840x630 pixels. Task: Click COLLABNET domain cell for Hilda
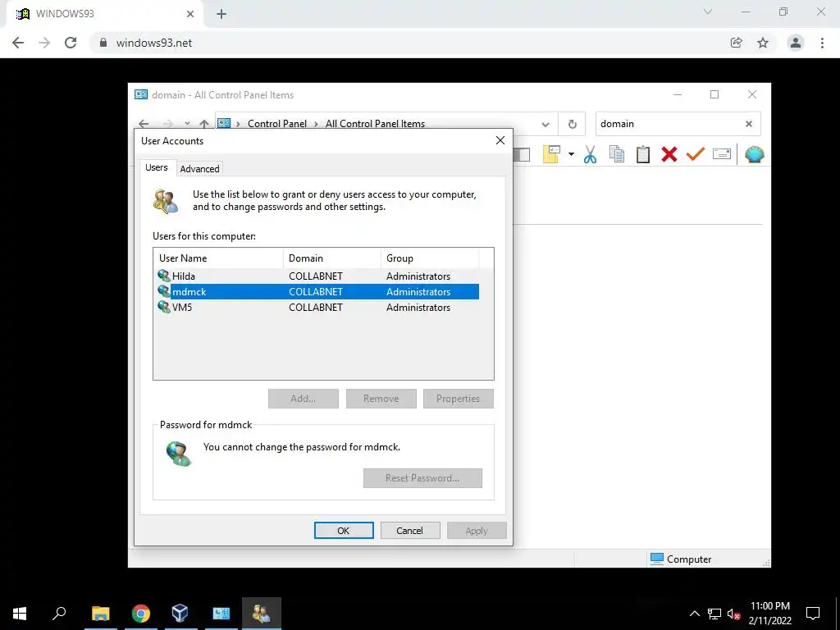click(316, 276)
